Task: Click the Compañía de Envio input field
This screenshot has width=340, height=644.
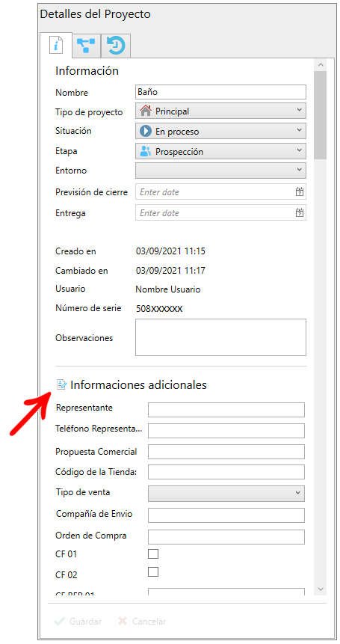Action: (226, 515)
